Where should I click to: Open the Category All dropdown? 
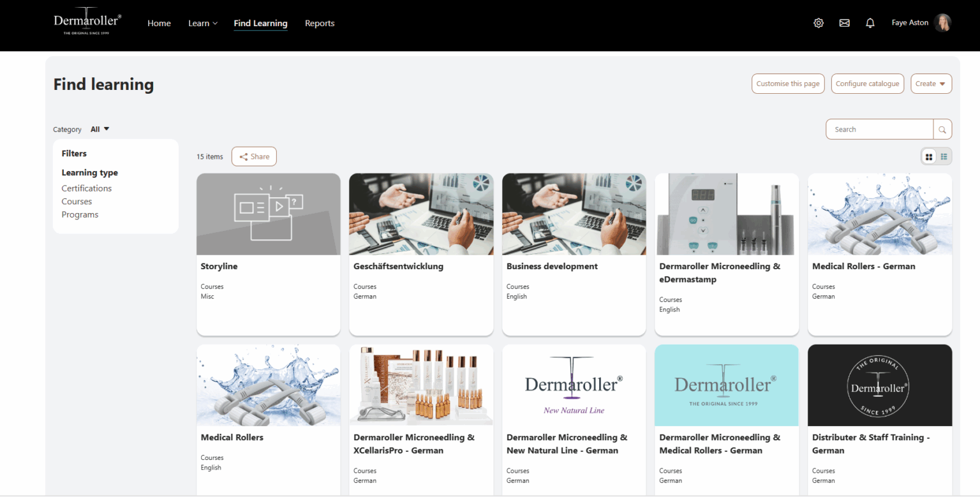tap(100, 129)
